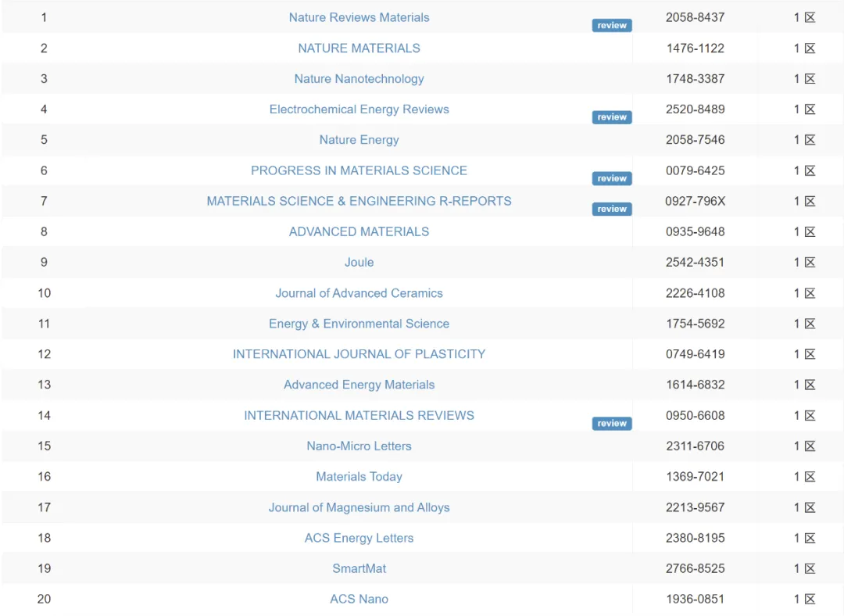This screenshot has width=844, height=616.
Task: Open the Electrochemical Energy Reviews link
Action: coord(359,109)
